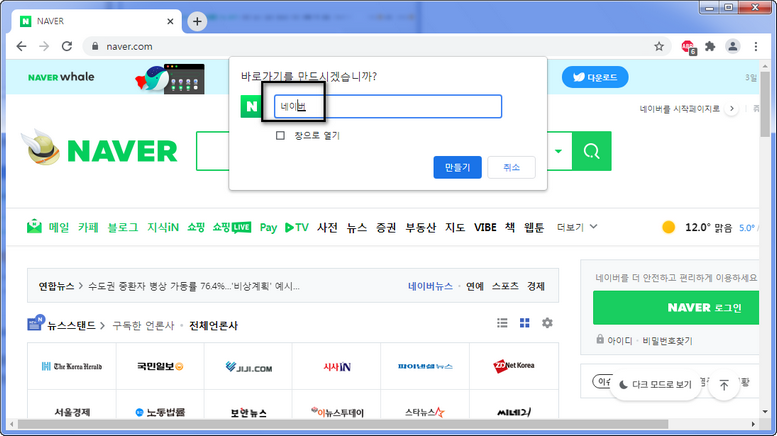Viewport: 777px width, 436px height.
Task: Open newsstand settings gear
Action: click(x=547, y=323)
